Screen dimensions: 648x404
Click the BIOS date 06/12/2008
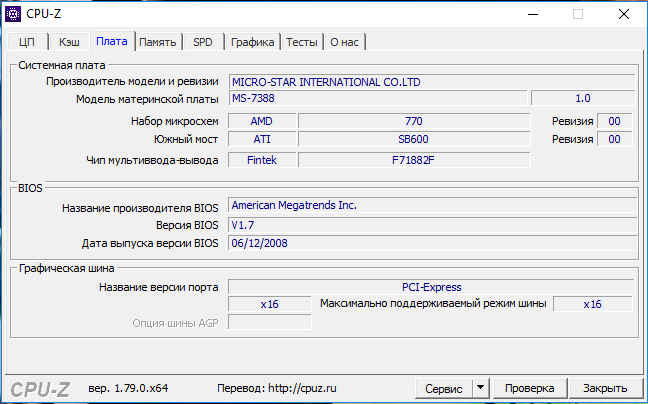tap(432, 243)
